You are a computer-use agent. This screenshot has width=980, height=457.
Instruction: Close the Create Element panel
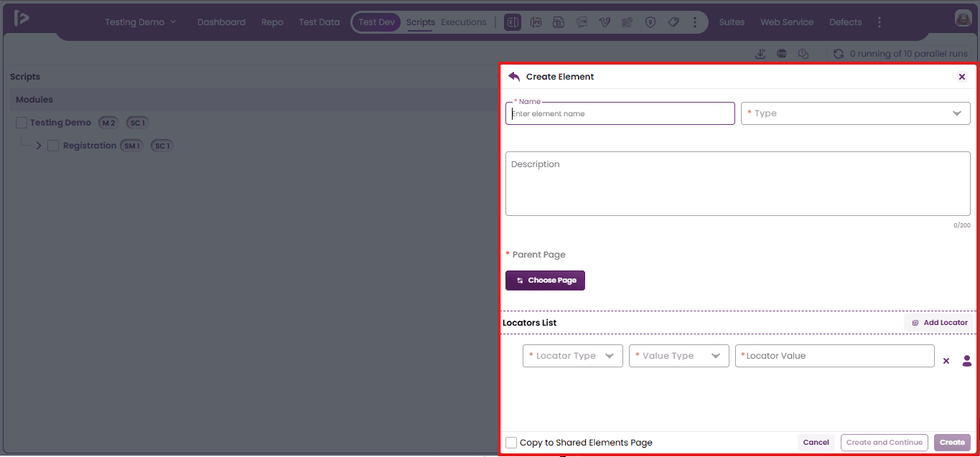pyautogui.click(x=962, y=77)
